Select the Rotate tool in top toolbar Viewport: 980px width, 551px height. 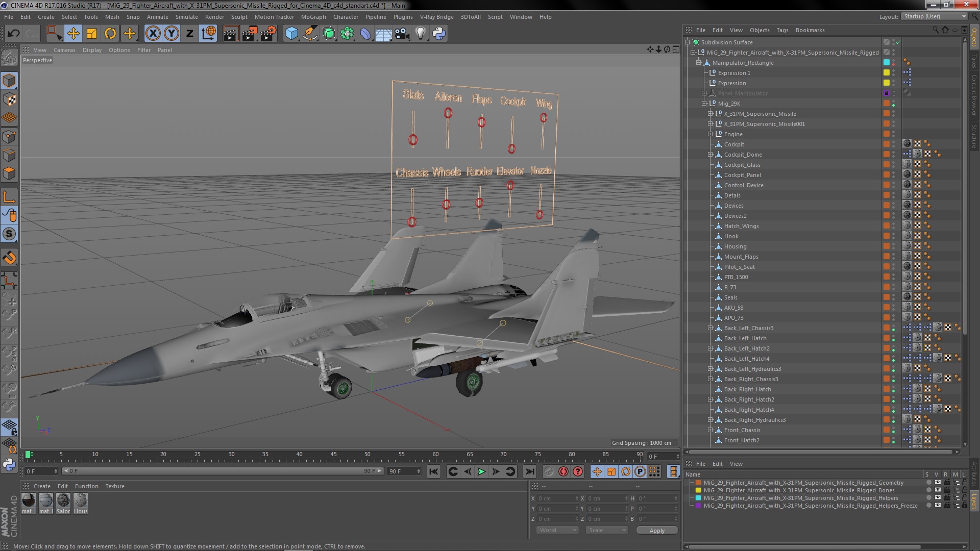[110, 34]
